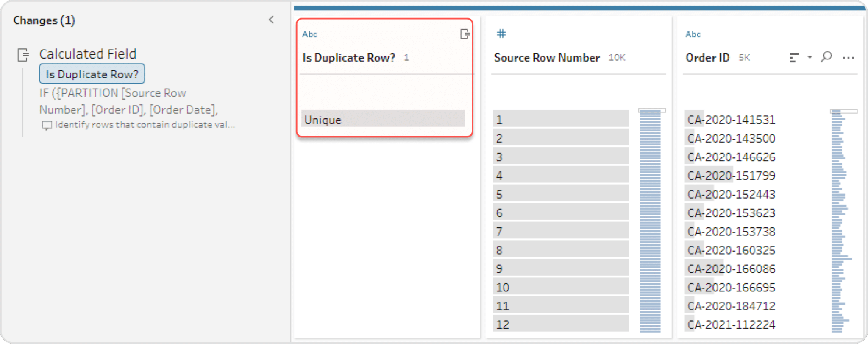Collapse the Changes pane with the chevron

pyautogui.click(x=271, y=20)
